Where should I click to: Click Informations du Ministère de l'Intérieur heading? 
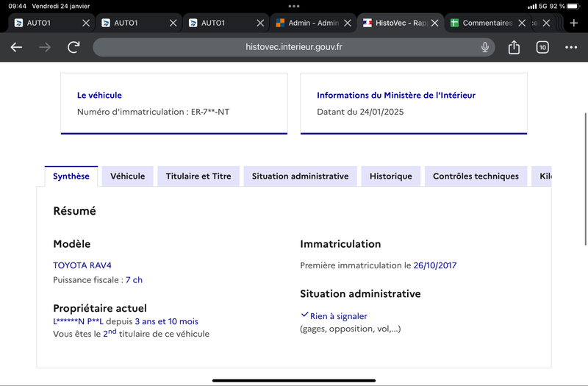(x=396, y=96)
